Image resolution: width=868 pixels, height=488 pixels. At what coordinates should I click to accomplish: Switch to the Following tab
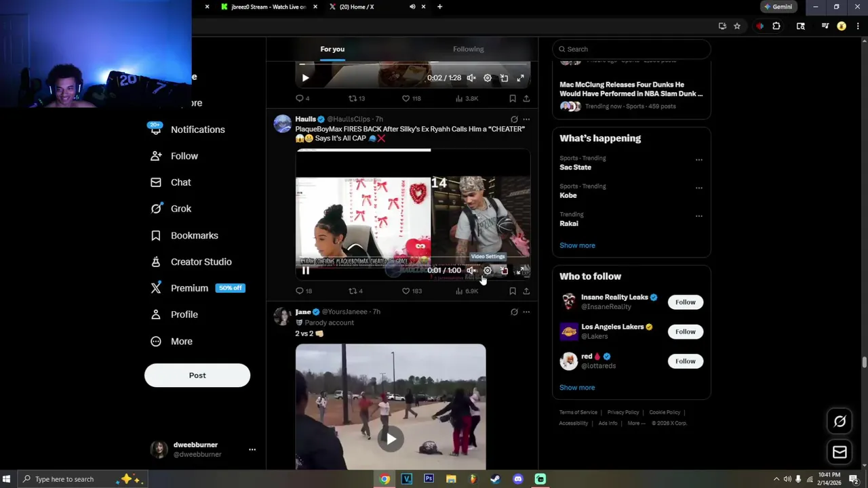[469, 49]
